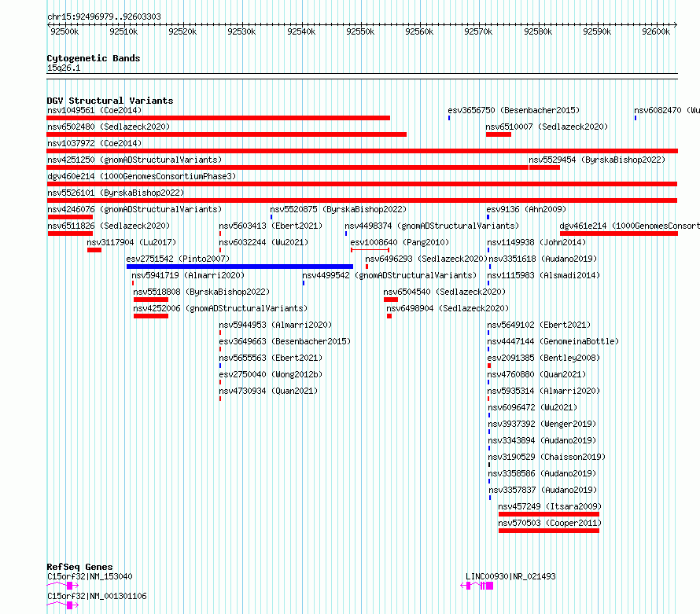Open nsv5649102 (Ebert2021) variant

pyautogui.click(x=539, y=325)
